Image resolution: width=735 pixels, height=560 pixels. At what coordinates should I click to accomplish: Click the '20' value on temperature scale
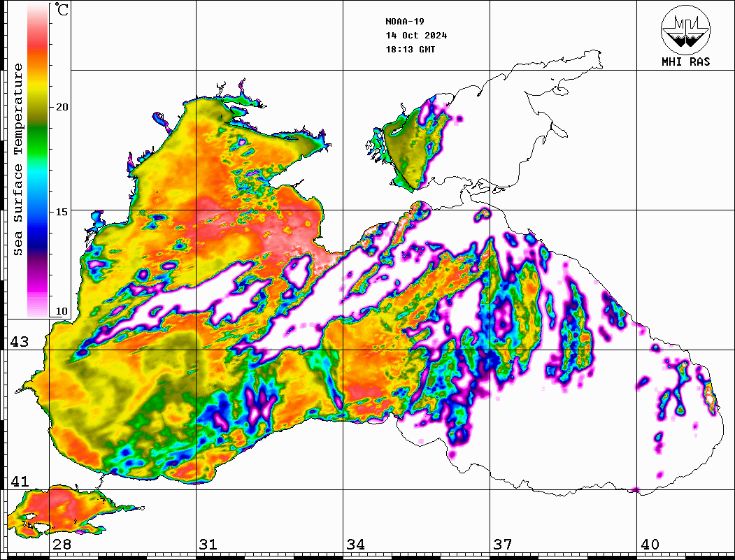pyautogui.click(x=62, y=107)
